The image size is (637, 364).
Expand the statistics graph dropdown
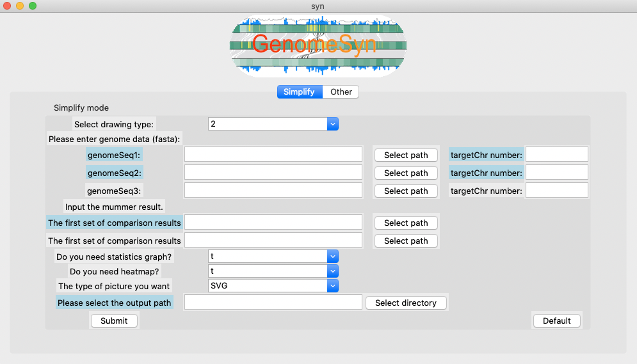(x=273, y=257)
